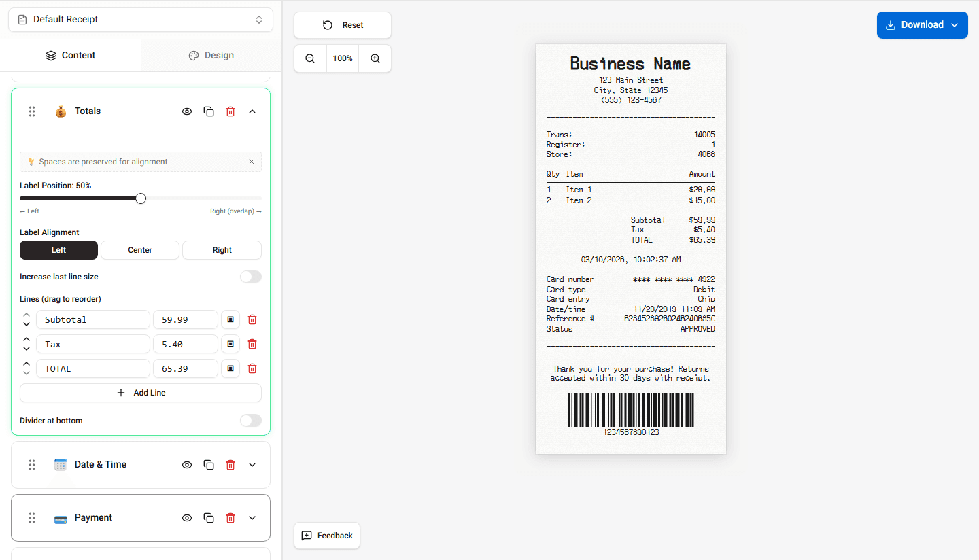The image size is (979, 560).
Task: Turn on Divider at bottom toggle
Action: pyautogui.click(x=250, y=420)
